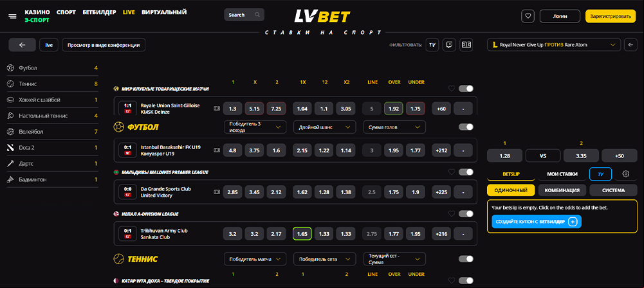
Task: Open Победитель 3 исхода dropdown
Action: (x=255, y=127)
